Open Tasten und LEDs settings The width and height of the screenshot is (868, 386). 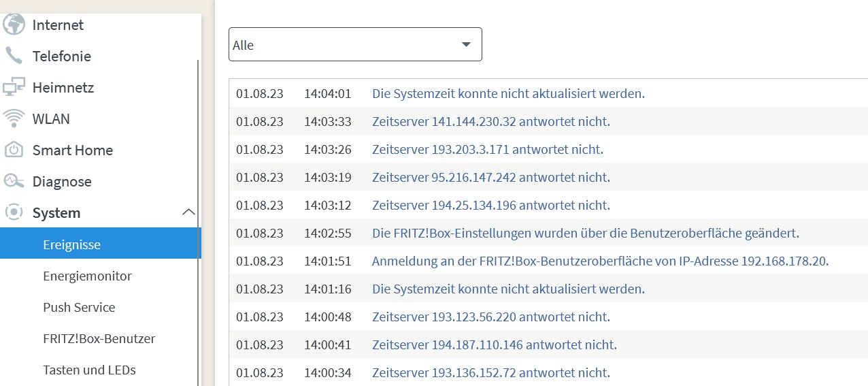[89, 370]
